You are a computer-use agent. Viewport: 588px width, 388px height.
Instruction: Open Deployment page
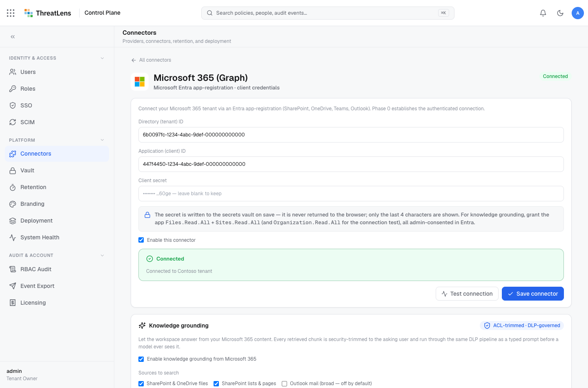tap(57, 221)
